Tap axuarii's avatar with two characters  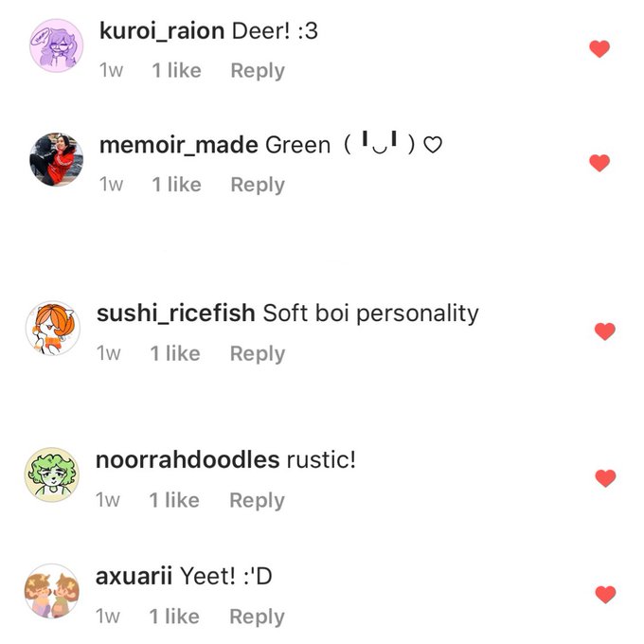(52, 591)
